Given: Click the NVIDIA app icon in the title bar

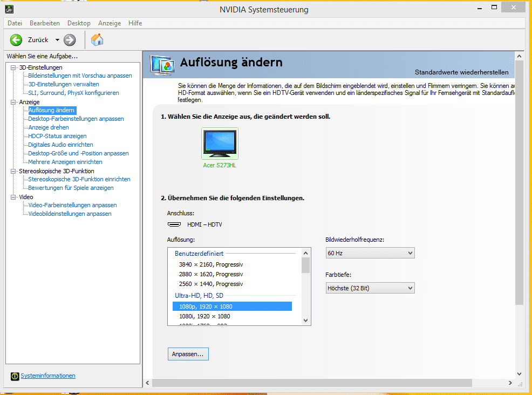Looking at the screenshot, I should pyautogui.click(x=9, y=9).
